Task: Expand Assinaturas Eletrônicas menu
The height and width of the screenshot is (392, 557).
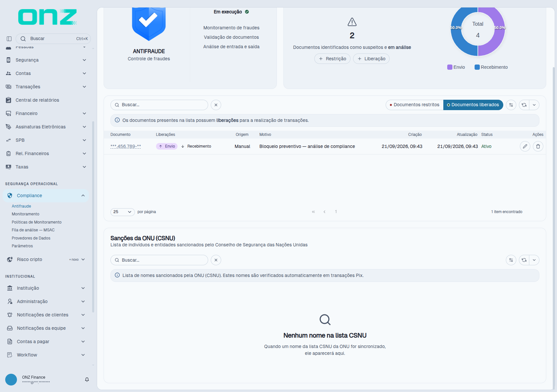Action: 46,127
